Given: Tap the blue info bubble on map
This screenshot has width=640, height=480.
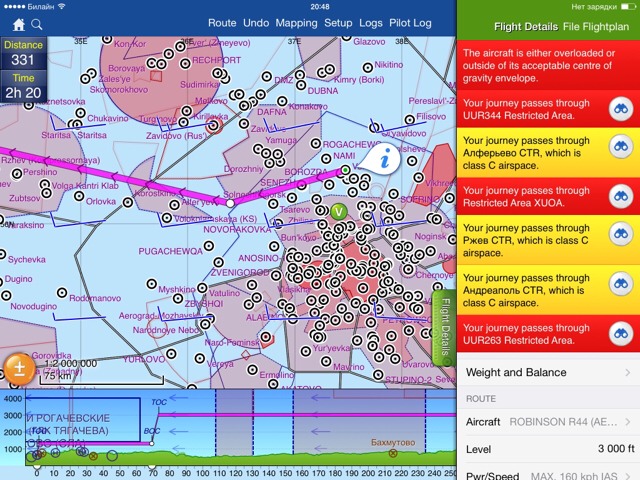Looking at the screenshot, I should coord(385,157).
